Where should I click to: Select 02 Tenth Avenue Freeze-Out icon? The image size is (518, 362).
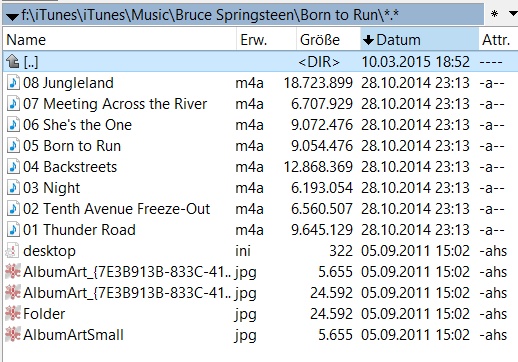tap(13, 209)
